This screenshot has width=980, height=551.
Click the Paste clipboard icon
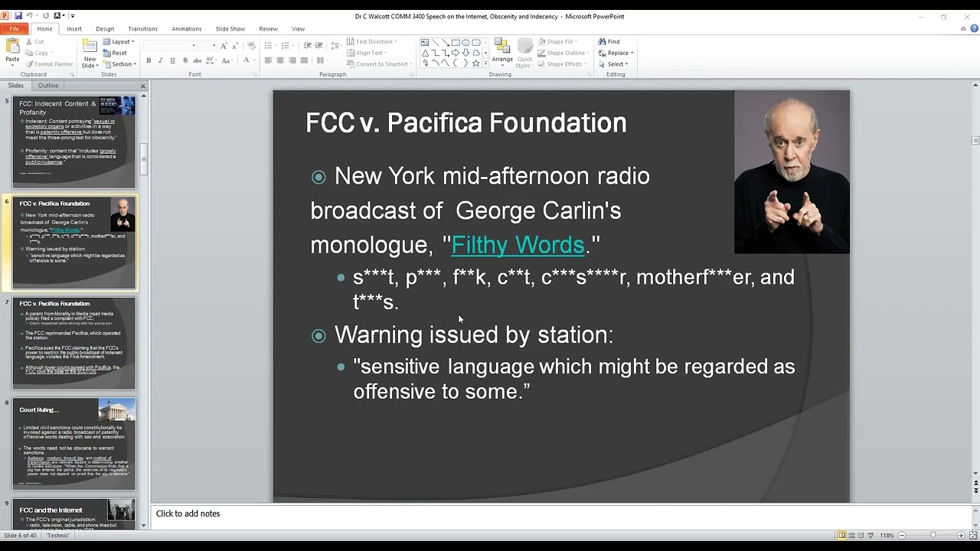tap(12, 47)
